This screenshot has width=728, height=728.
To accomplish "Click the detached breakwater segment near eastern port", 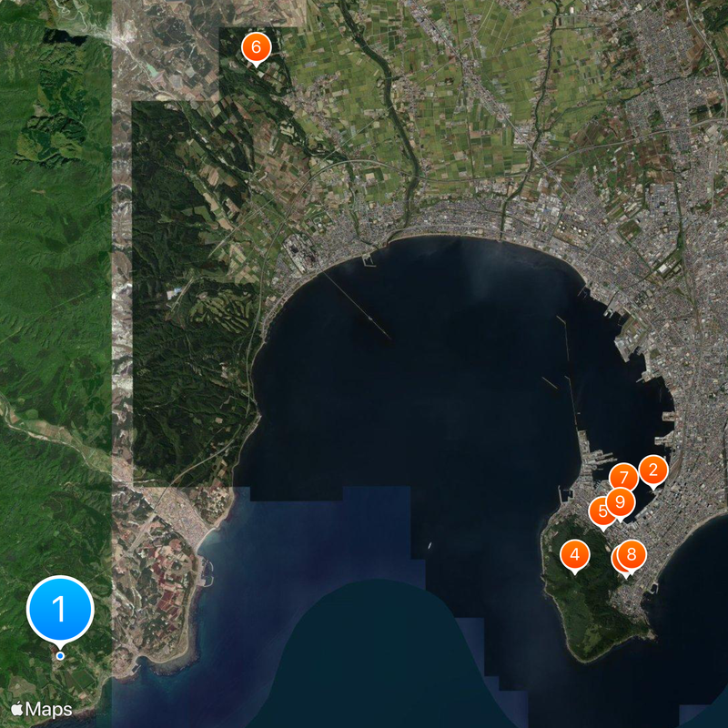I will (549, 383).
